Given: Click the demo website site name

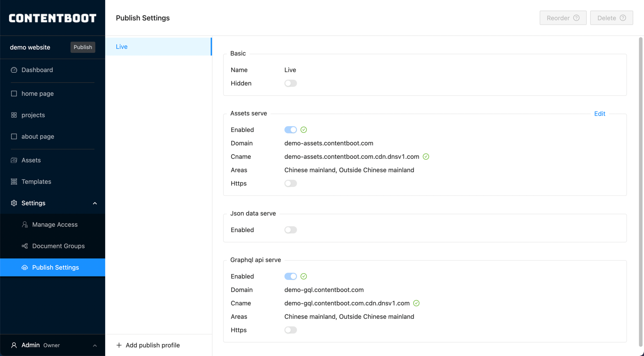Looking at the screenshot, I should tap(30, 47).
